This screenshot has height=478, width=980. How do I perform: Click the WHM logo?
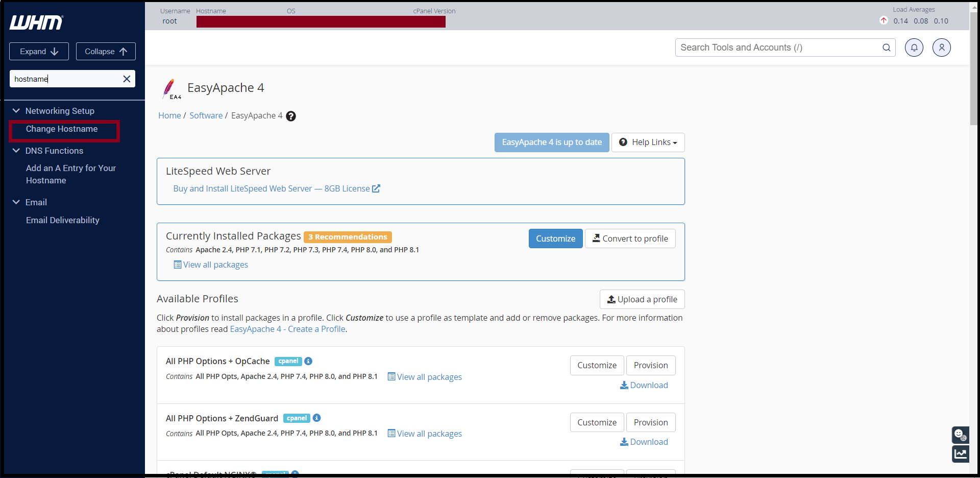coord(36,22)
